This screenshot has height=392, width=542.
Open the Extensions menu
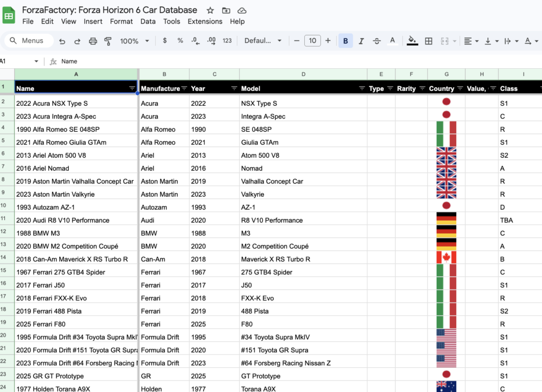tap(205, 22)
